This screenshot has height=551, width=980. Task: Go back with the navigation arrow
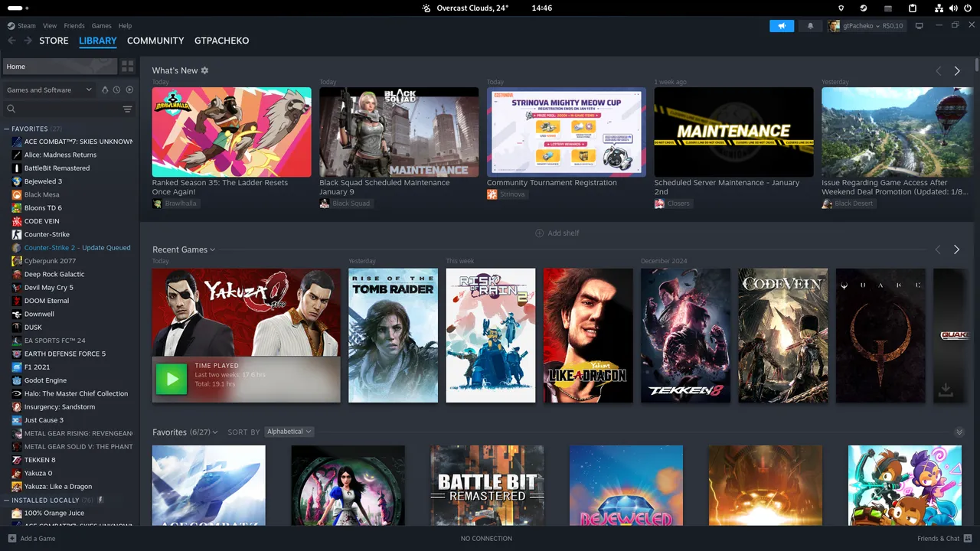click(x=11, y=41)
